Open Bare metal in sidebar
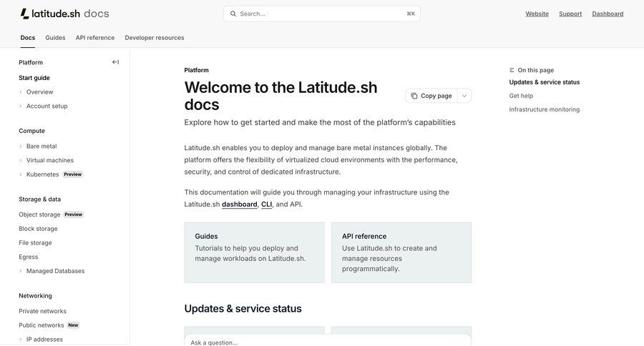The image size is (644, 346). [42, 146]
